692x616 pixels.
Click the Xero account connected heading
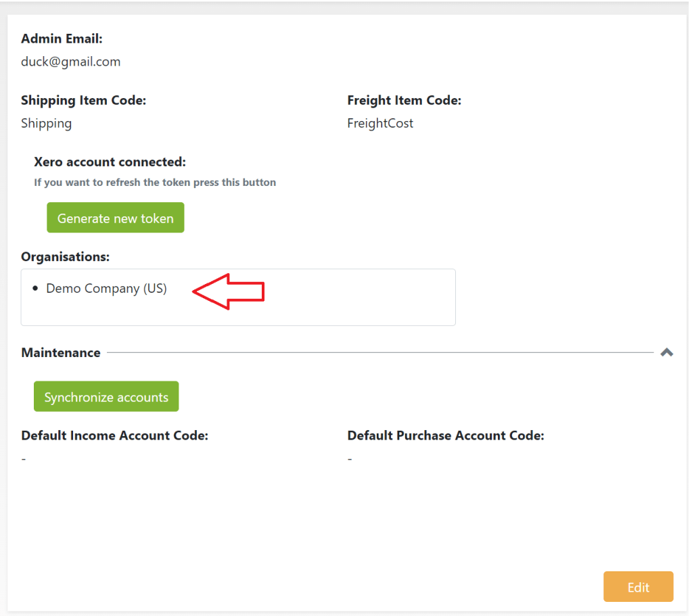coord(110,162)
